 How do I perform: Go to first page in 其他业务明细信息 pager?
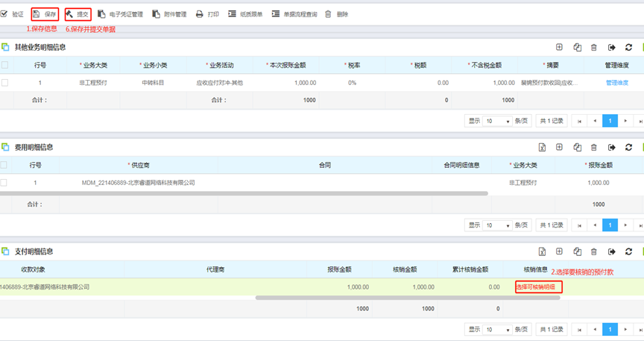coord(579,121)
